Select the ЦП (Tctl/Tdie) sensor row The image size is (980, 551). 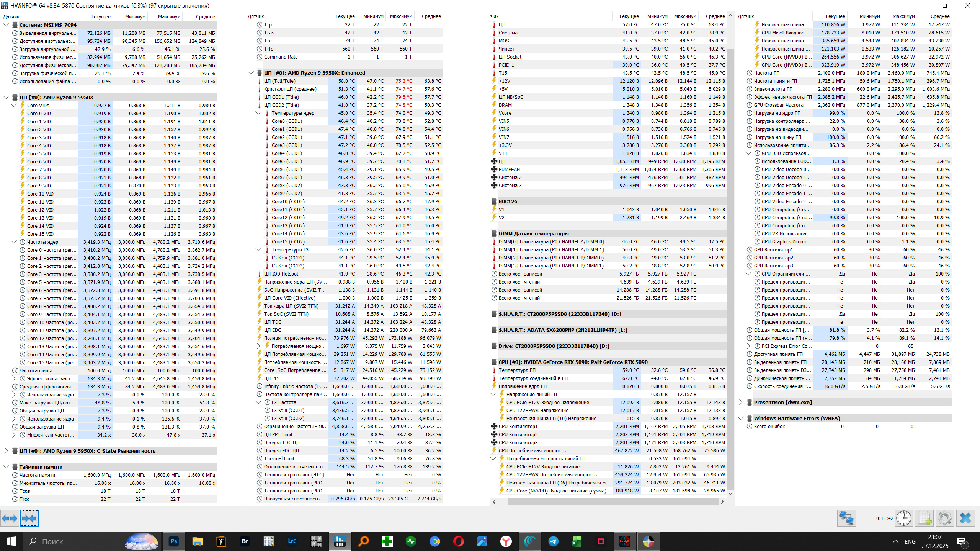point(280,81)
